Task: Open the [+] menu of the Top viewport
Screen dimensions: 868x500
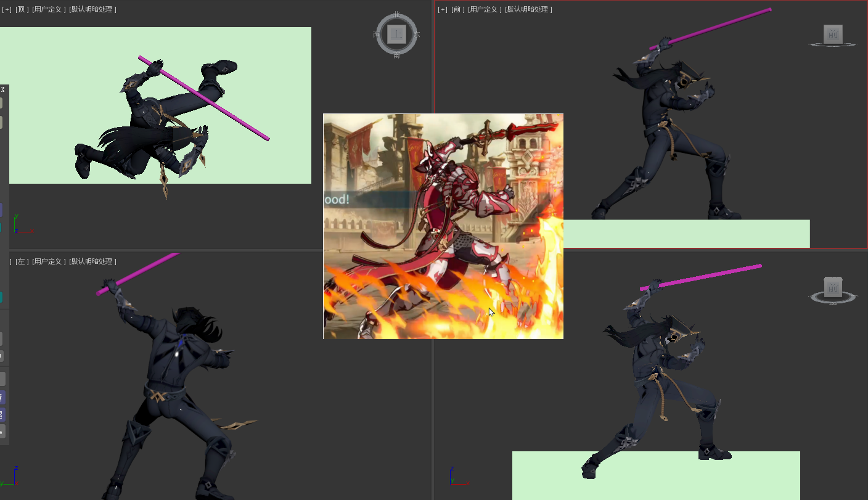Action: 7,9
